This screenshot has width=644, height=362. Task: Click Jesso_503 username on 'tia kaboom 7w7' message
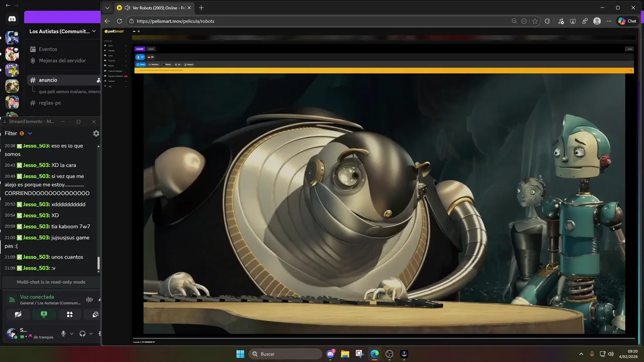[x=36, y=226]
